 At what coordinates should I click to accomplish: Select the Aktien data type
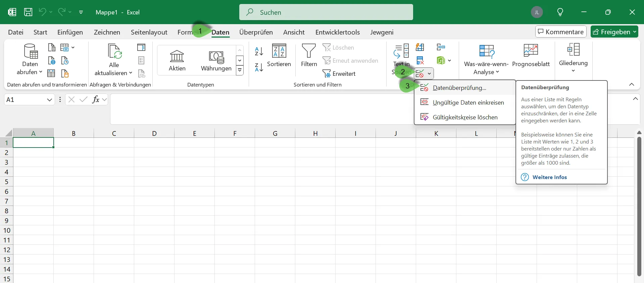click(x=177, y=60)
